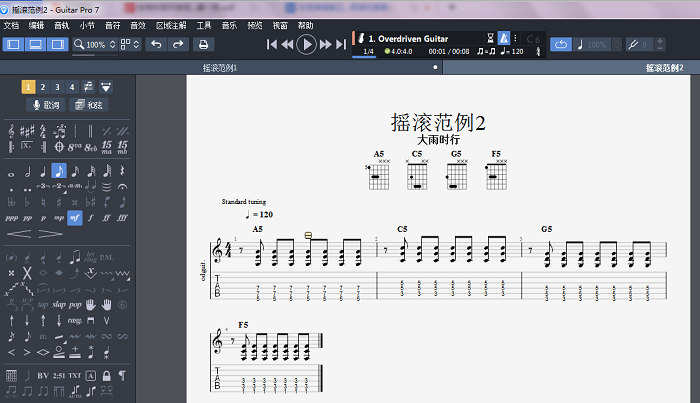The height and width of the screenshot is (403, 700).
Task: Click the treble clef icon in palette
Action: tap(11, 131)
